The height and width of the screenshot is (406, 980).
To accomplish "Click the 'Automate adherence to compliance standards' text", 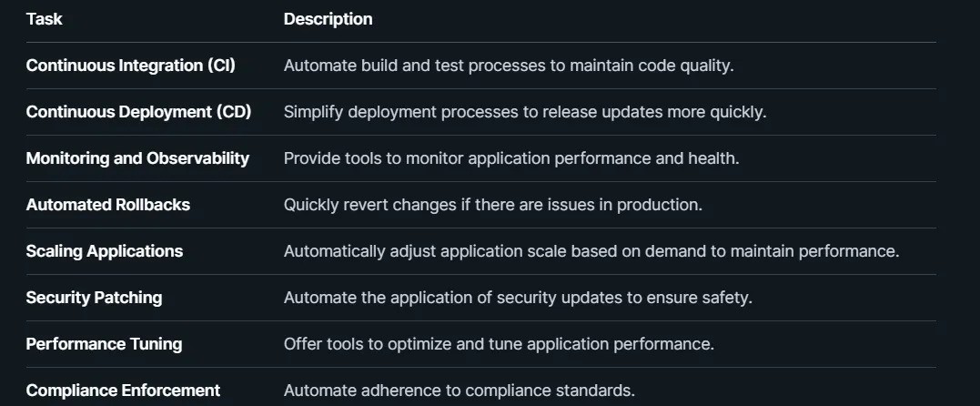I will click(459, 391).
